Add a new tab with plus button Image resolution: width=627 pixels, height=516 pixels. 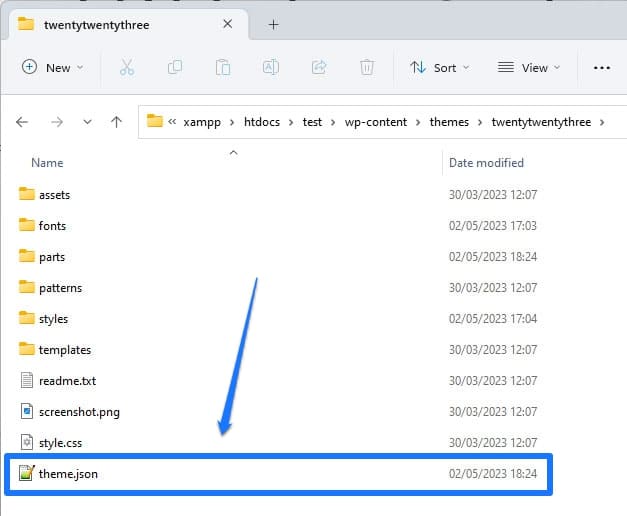tap(273, 24)
